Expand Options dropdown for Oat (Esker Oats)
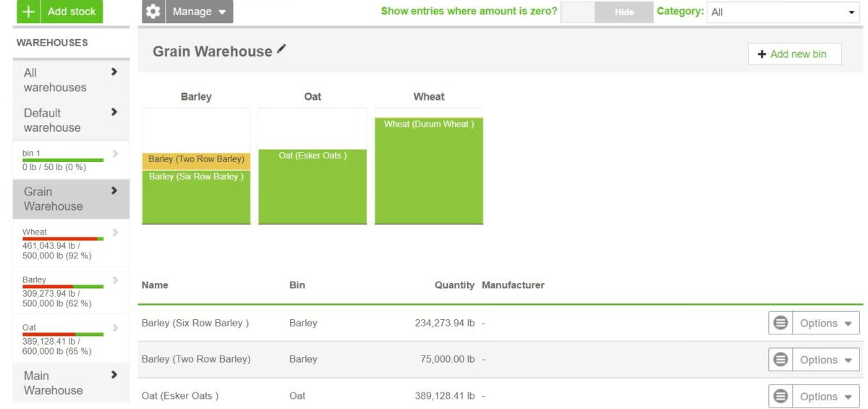 coord(826,396)
